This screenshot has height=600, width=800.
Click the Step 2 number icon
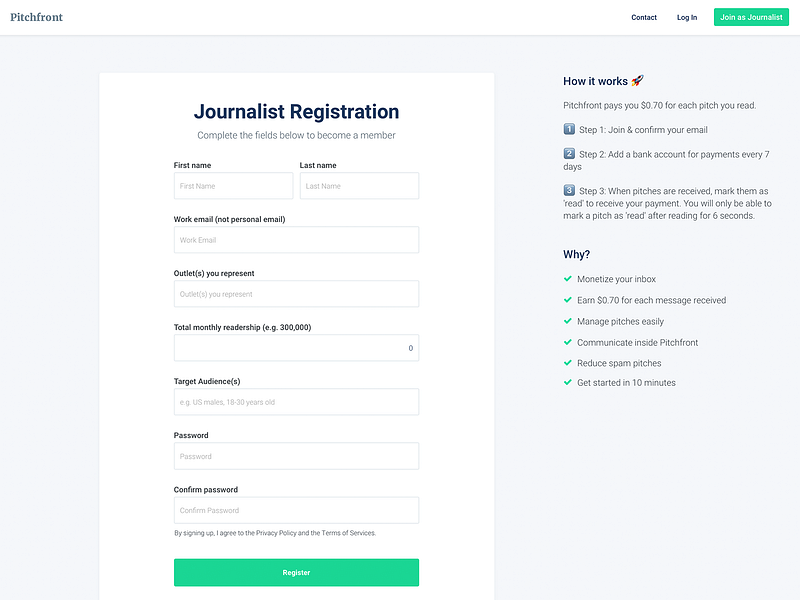click(x=569, y=154)
